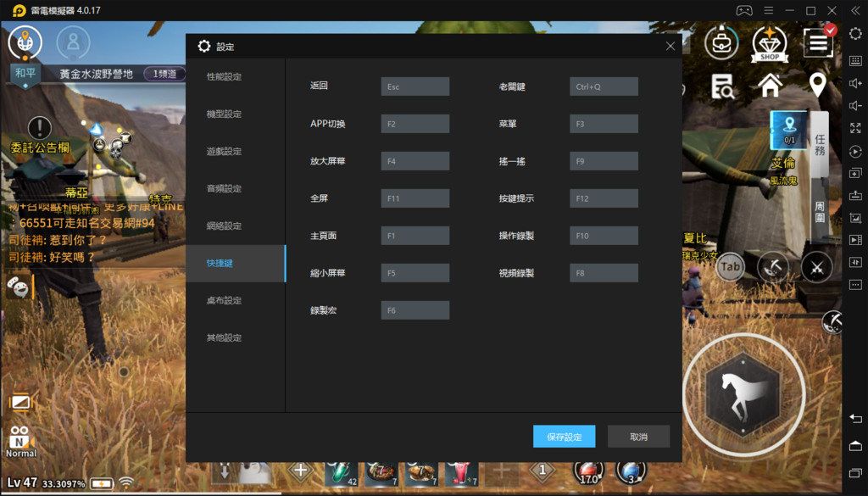Click the volume up sidebar icon

(x=855, y=83)
